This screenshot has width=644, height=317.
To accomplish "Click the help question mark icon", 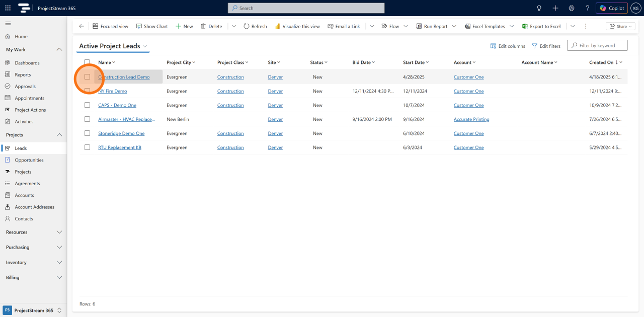I will (x=587, y=8).
